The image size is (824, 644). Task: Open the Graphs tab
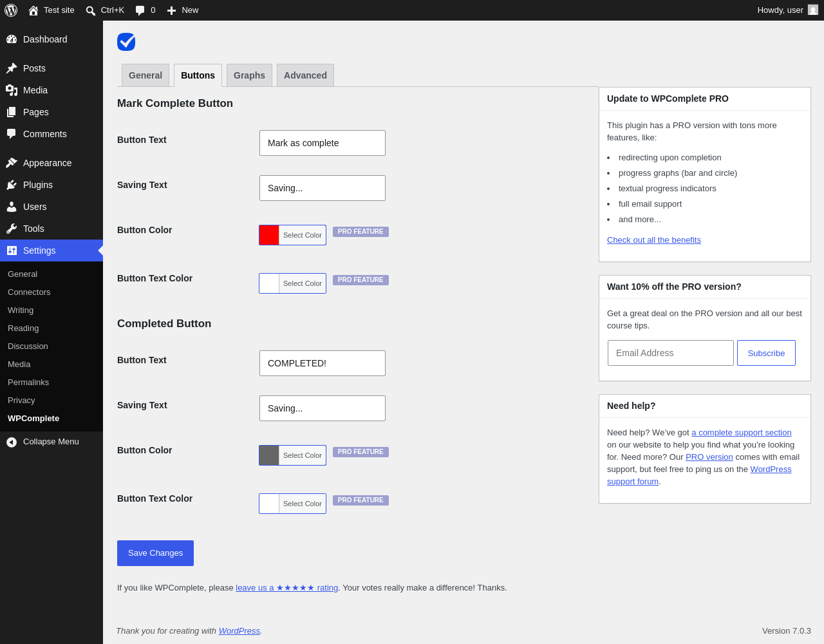(x=249, y=75)
